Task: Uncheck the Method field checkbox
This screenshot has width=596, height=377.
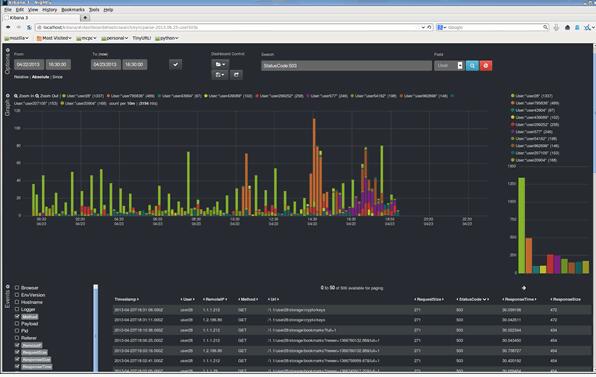Action: (17, 316)
